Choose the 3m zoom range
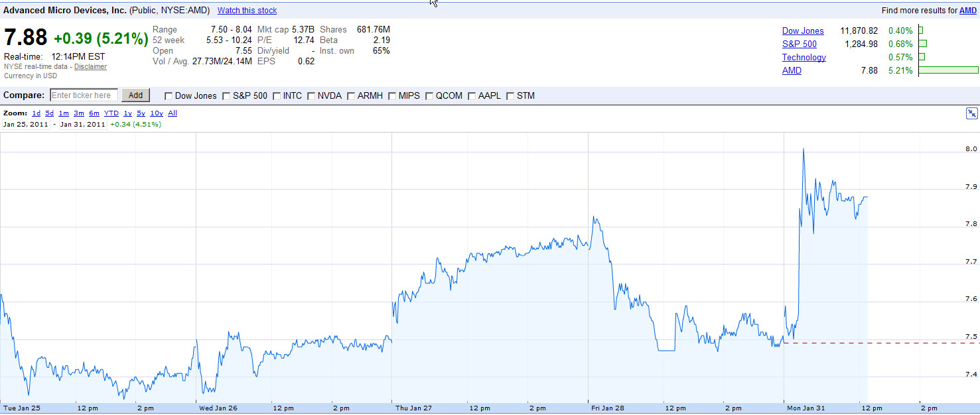Image resolution: width=980 pixels, height=415 pixels. 78,113
